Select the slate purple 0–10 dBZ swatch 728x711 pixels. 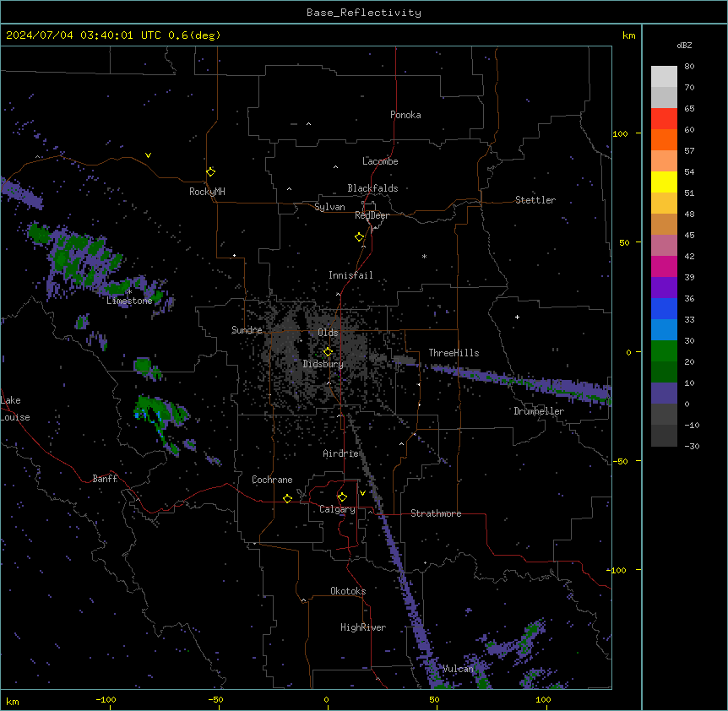point(664,393)
